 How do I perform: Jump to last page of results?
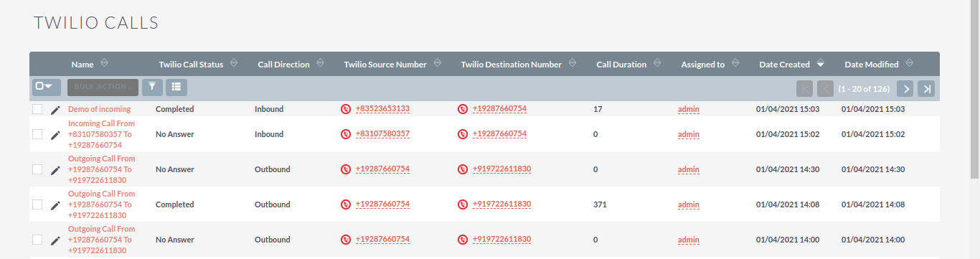927,88
